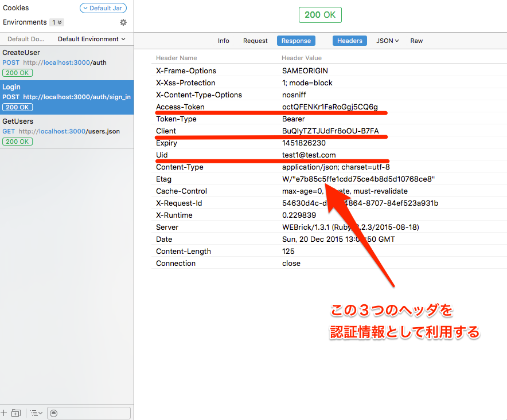Click the Content-Type header name

coord(180,167)
